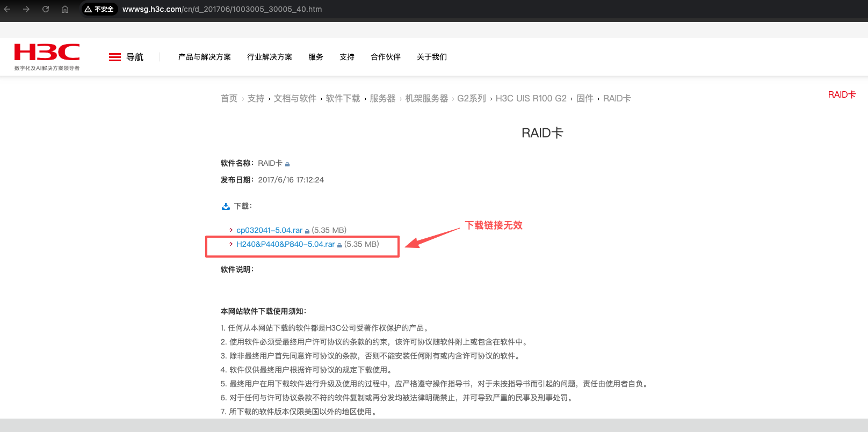Click the browser back arrow
868x432 pixels.
click(8, 9)
